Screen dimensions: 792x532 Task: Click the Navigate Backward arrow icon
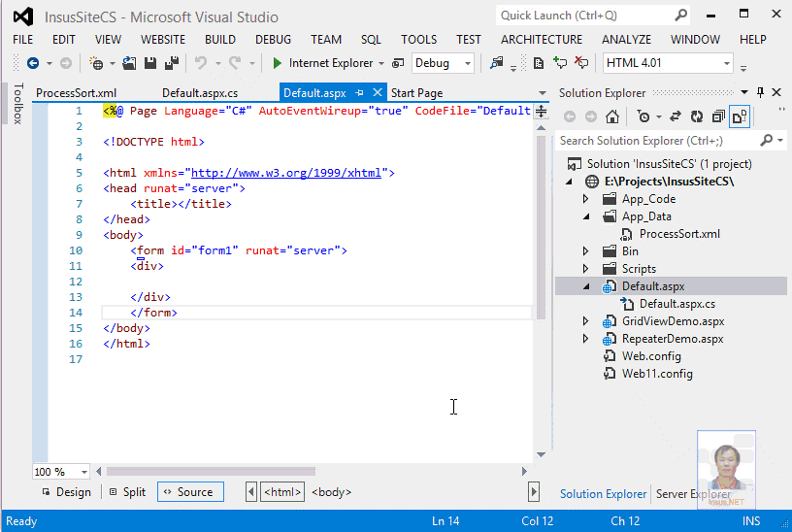point(33,63)
